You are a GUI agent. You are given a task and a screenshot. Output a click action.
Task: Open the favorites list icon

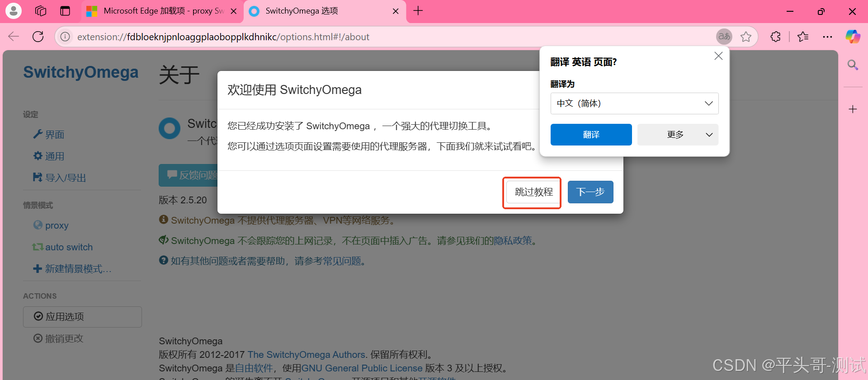(803, 37)
